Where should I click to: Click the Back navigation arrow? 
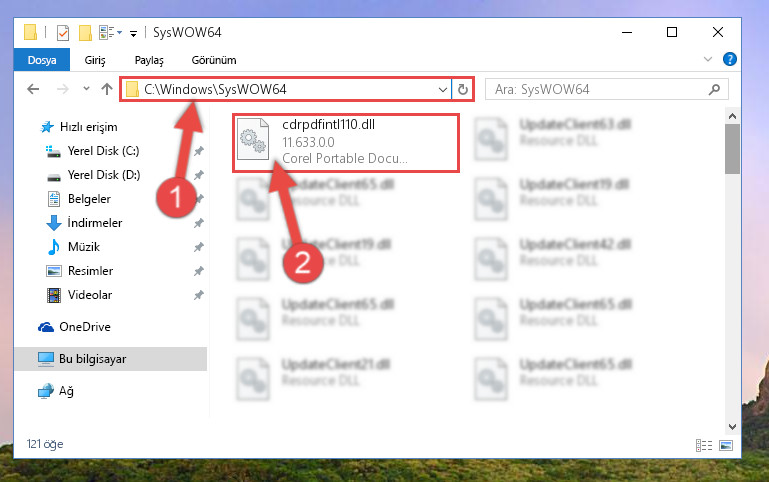click(33, 89)
